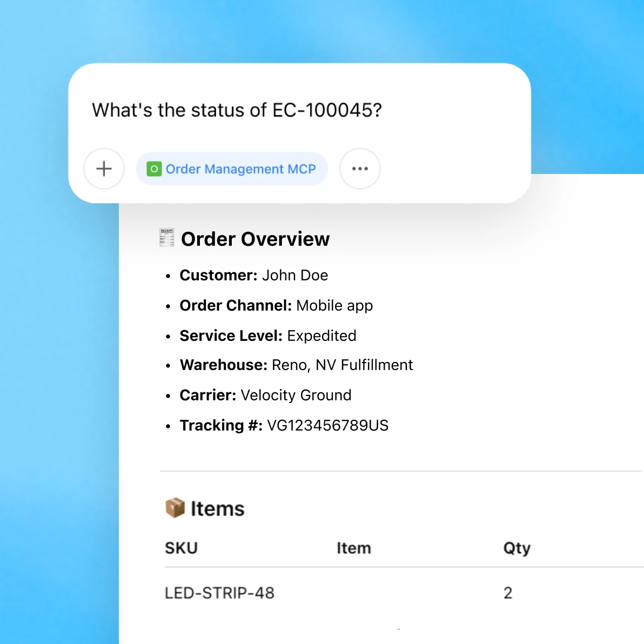This screenshot has width=644, height=644.
Task: Expand the LED-STRIP-48 item row
Action: pyautogui.click(x=219, y=592)
